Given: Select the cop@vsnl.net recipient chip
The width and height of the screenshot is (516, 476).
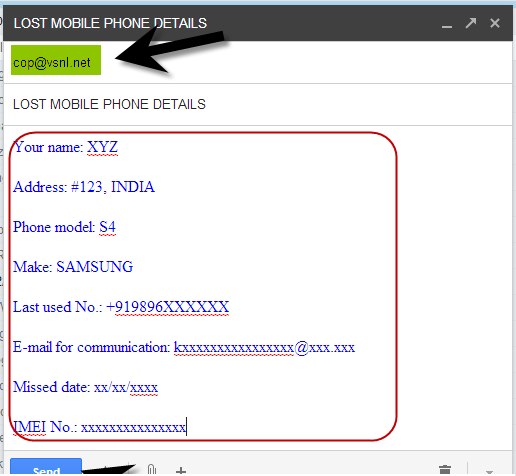Looking at the screenshot, I should pyautogui.click(x=56, y=60).
